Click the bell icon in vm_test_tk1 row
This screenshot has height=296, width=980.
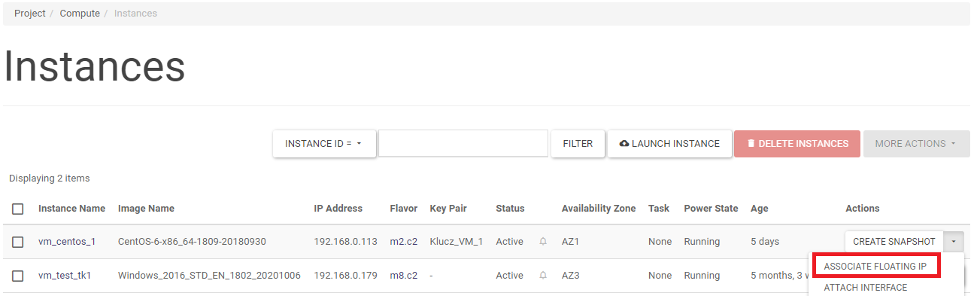pyautogui.click(x=543, y=276)
